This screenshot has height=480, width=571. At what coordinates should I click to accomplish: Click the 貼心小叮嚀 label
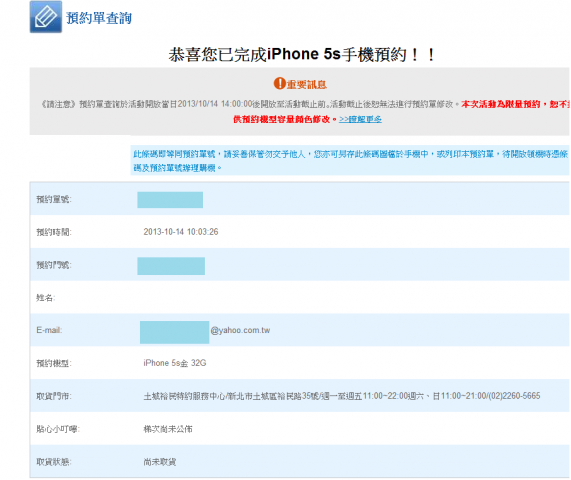tap(58, 429)
